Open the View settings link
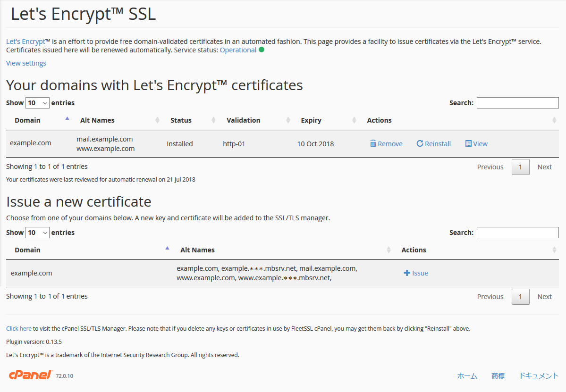Image resolution: width=566 pixels, height=392 pixels. tap(26, 63)
